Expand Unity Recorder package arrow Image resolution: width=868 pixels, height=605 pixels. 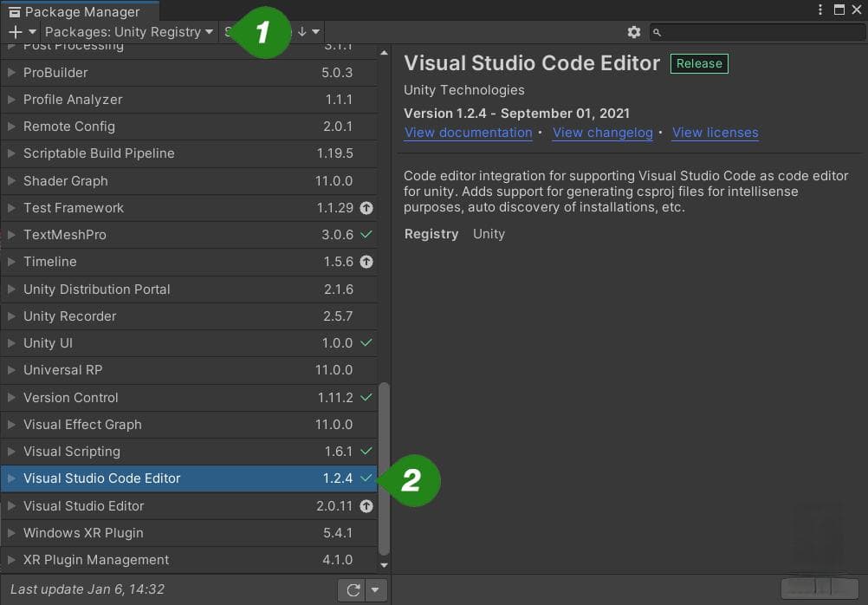pos(11,316)
